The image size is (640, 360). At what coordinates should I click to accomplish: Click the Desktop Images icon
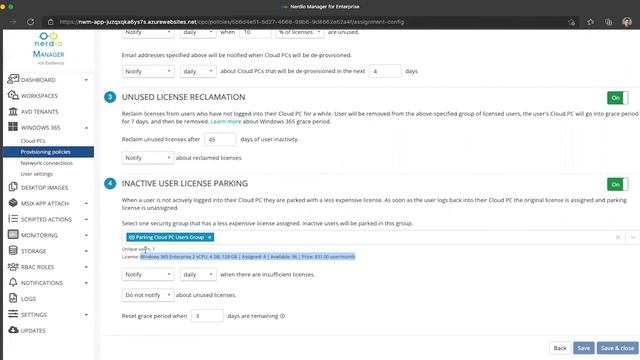point(13,187)
